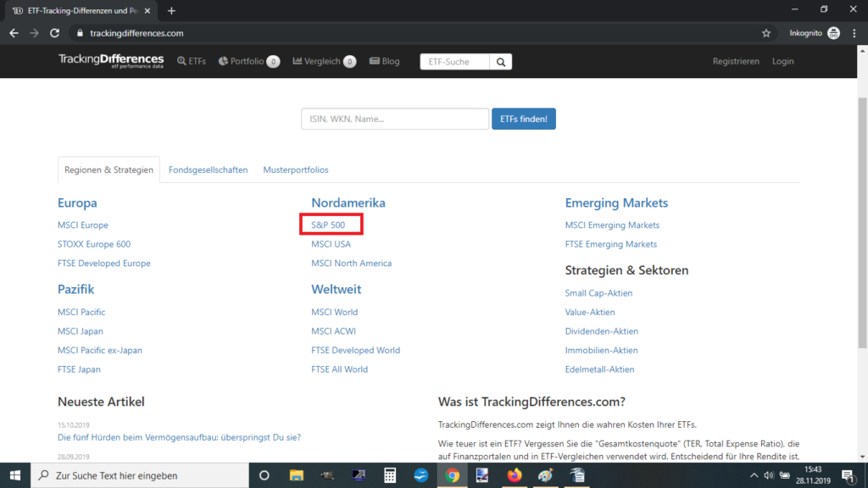Open FTSE Japan link
Viewport: 868px width, 488px height.
point(79,369)
